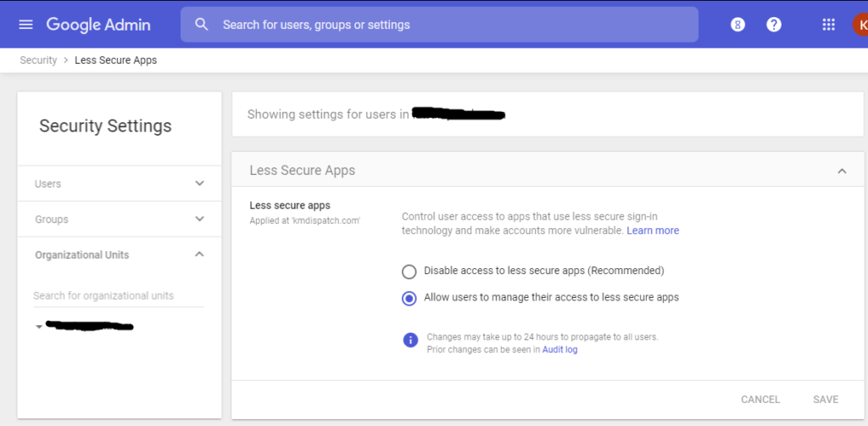This screenshot has width=868, height=426.
Task: Click the CANCEL button
Action: (760, 400)
